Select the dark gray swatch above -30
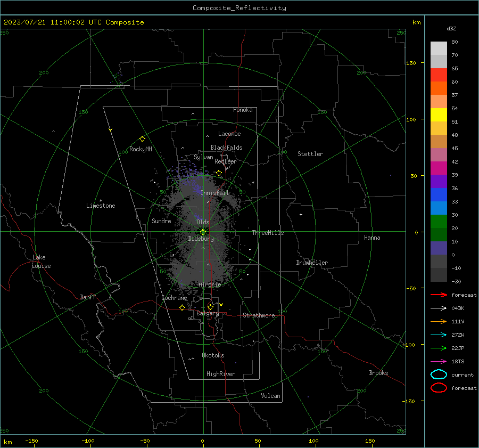This screenshot has width=479, height=448. (439, 275)
